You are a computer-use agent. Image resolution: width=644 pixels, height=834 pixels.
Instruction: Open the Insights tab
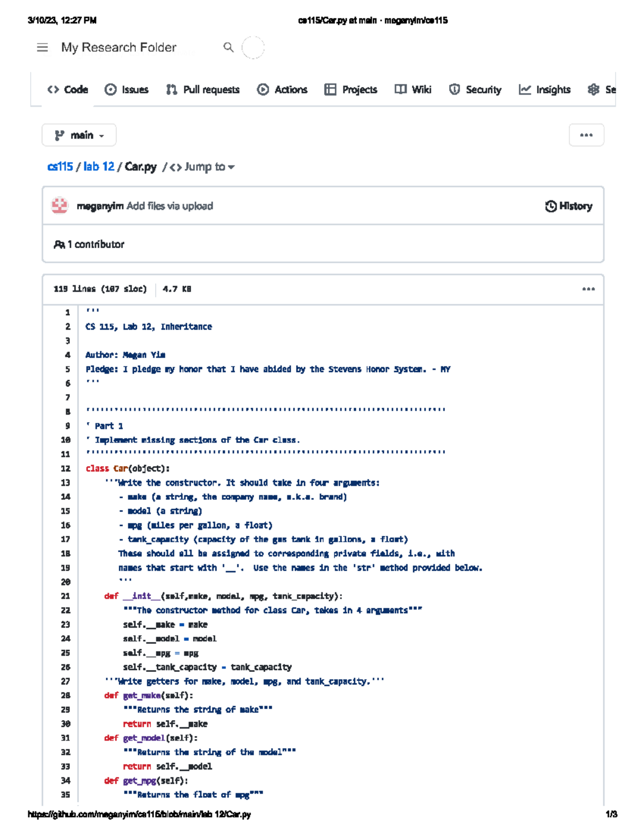545,90
